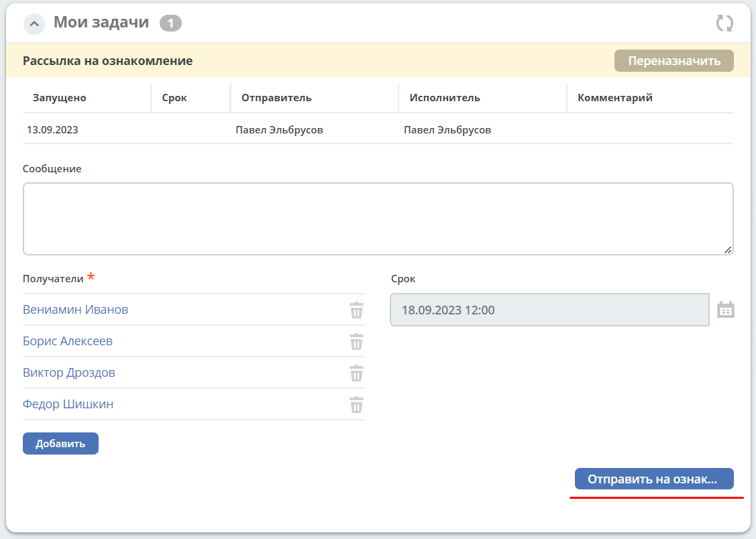This screenshot has width=756, height=539.
Task: Click the Мои задачи heading text
Action: (x=101, y=22)
